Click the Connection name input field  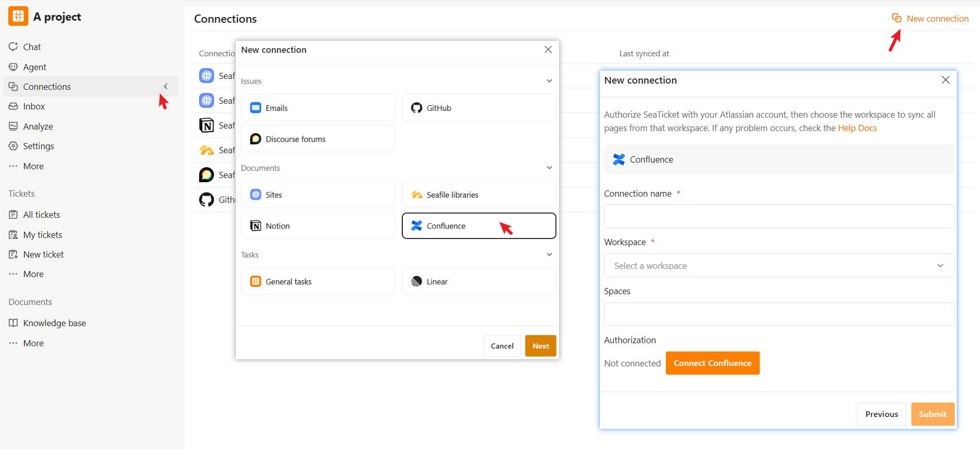click(x=779, y=216)
